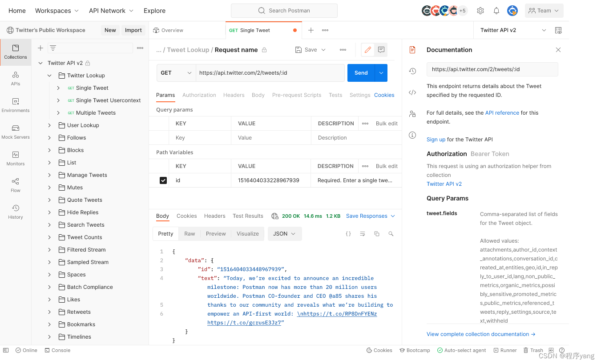Switch to the Pre-request Scripts tab
This screenshot has height=364, width=601.
point(297,95)
